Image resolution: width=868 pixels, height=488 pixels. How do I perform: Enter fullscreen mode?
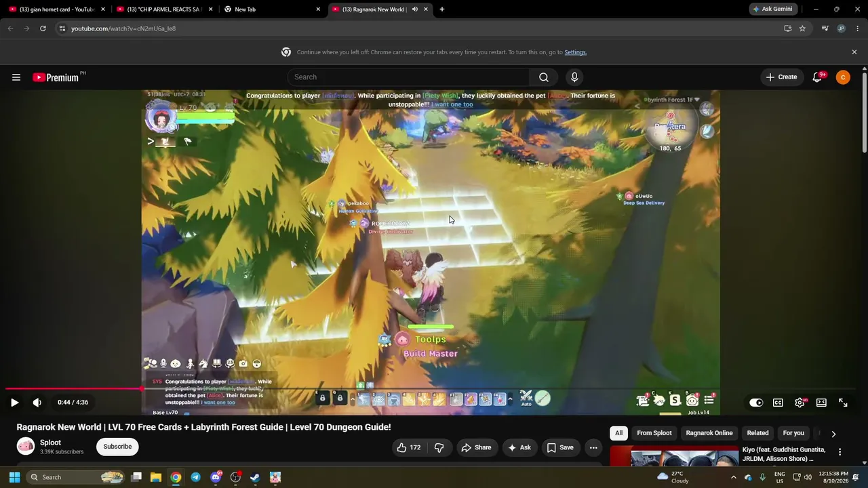843,403
